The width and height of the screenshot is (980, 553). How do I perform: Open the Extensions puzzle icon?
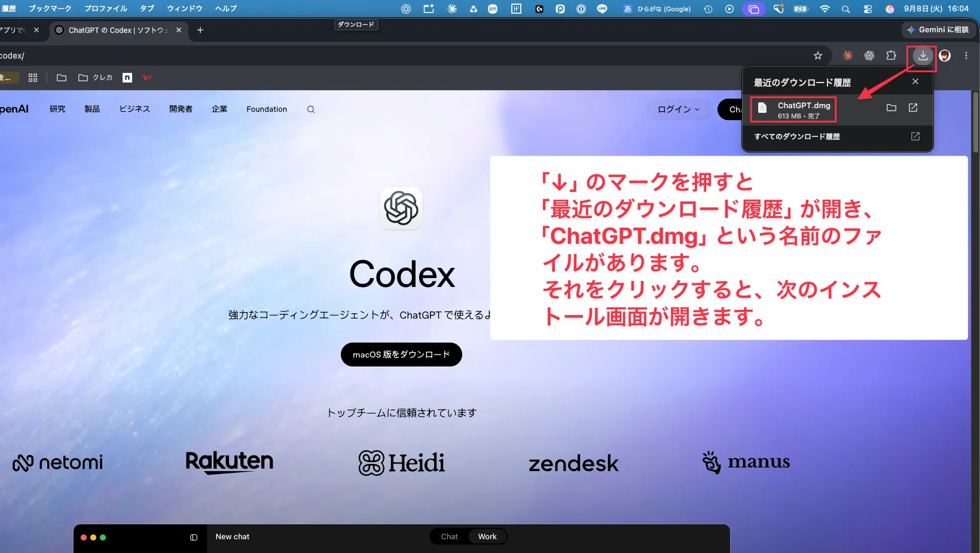[x=891, y=56]
